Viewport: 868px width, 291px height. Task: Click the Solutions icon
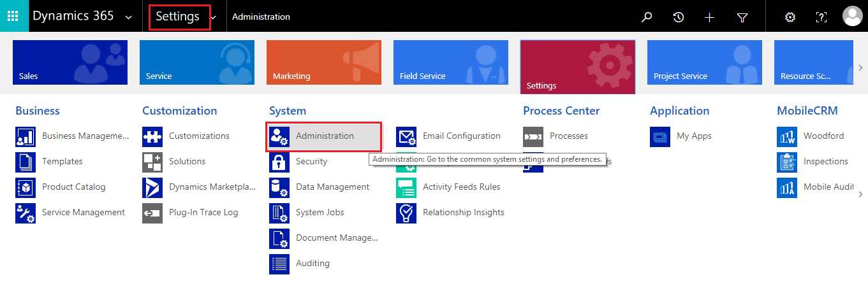152,162
